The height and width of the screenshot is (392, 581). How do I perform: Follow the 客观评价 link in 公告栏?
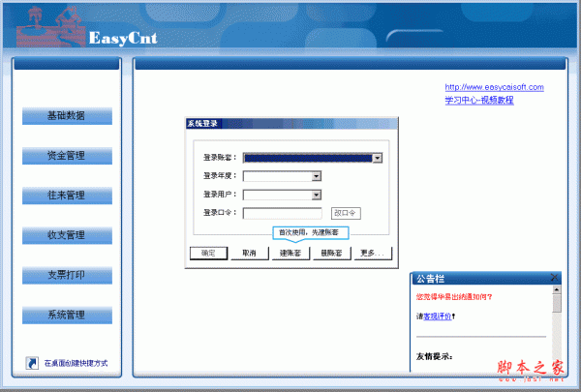(438, 317)
